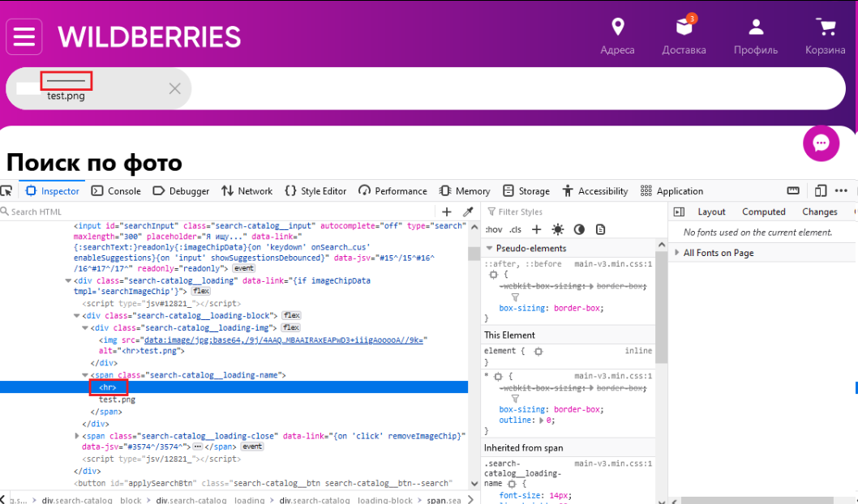Switch to the Inspector tab

53,190
